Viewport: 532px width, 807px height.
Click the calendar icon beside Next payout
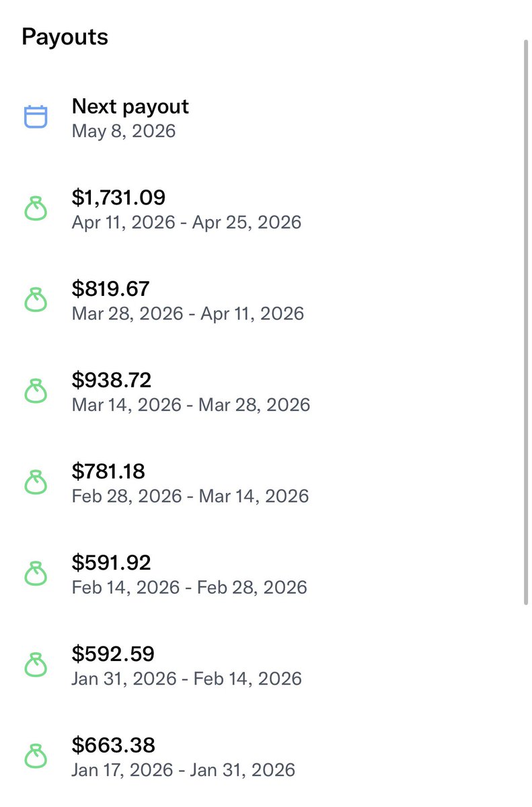coord(36,117)
